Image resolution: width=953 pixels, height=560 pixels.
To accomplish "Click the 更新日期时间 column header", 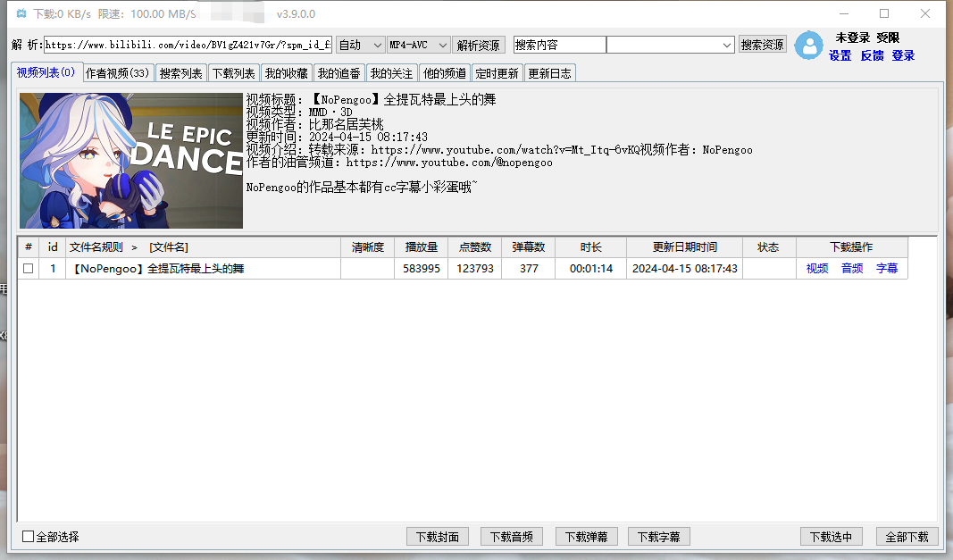I will (685, 247).
